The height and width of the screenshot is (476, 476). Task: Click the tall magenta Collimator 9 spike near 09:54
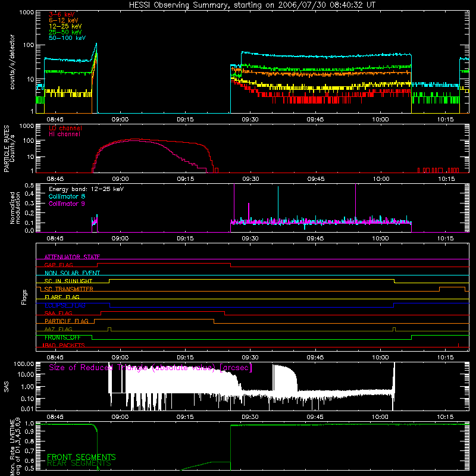point(355,202)
